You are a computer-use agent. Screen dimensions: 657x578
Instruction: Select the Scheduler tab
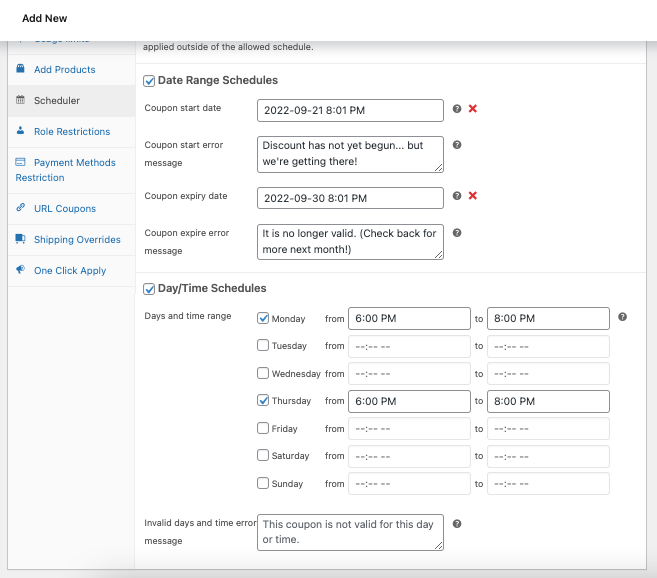71,101
